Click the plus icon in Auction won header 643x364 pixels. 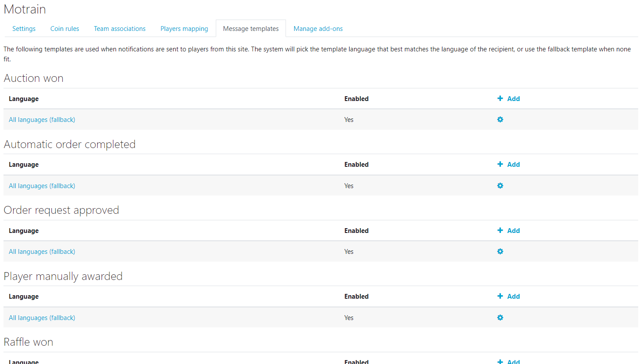click(500, 98)
